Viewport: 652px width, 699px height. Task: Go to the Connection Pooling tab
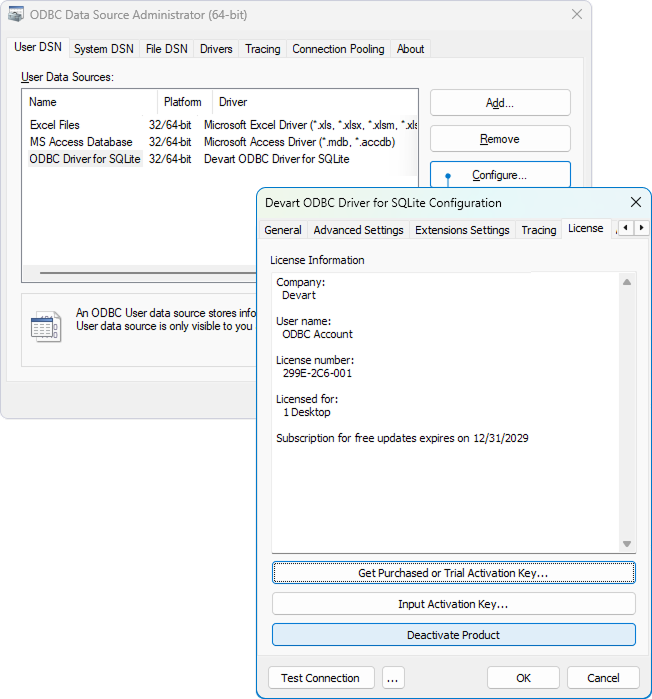click(x=338, y=49)
